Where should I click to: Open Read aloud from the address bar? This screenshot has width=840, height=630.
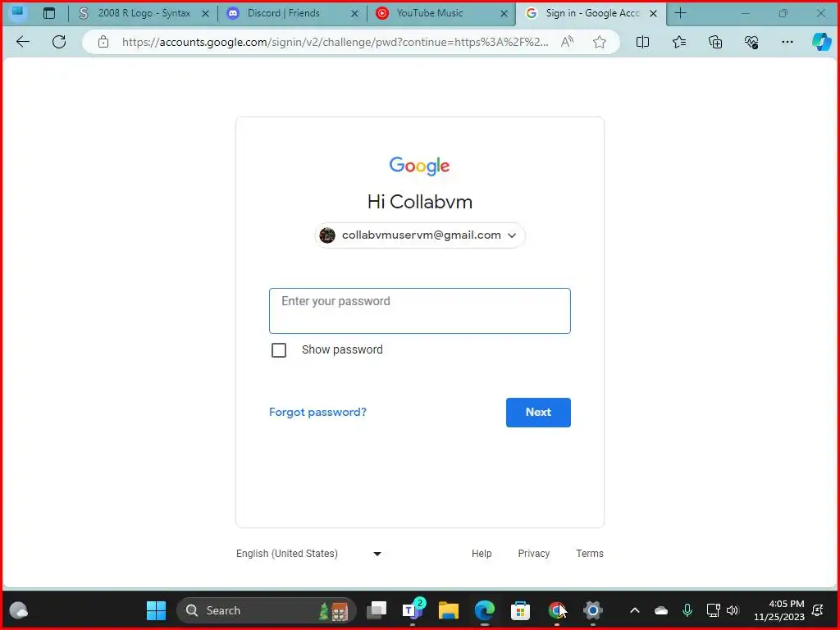pos(568,42)
